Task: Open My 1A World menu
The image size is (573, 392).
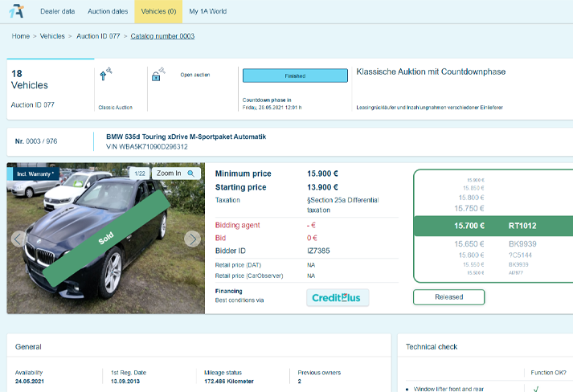Action: pos(208,11)
